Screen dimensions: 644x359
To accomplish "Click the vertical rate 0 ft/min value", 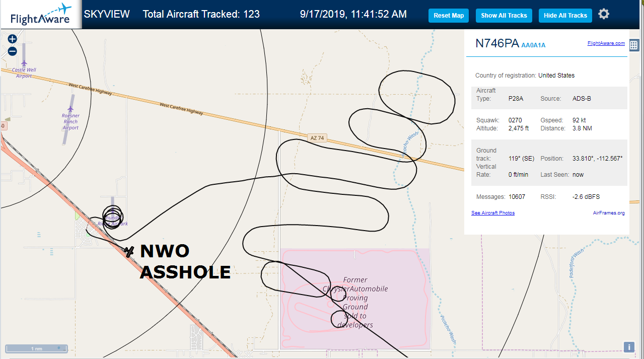I will [x=518, y=175].
